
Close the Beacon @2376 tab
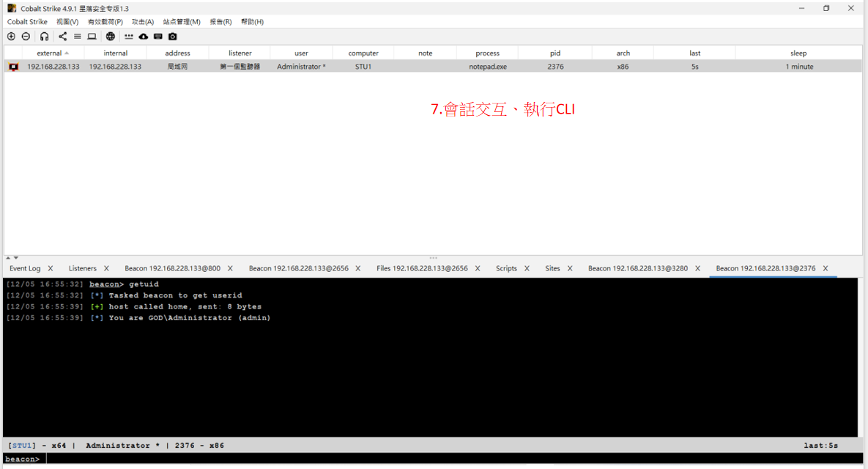(x=826, y=268)
